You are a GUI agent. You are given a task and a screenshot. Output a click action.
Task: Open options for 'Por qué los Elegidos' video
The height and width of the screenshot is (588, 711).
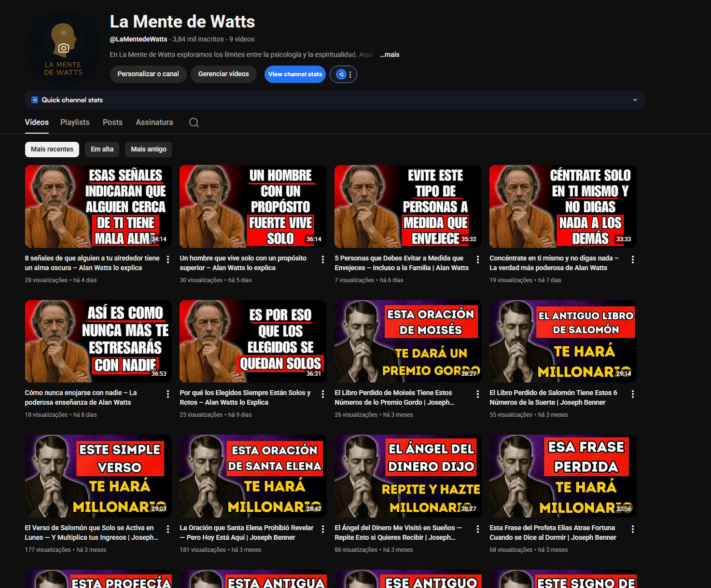click(x=323, y=394)
